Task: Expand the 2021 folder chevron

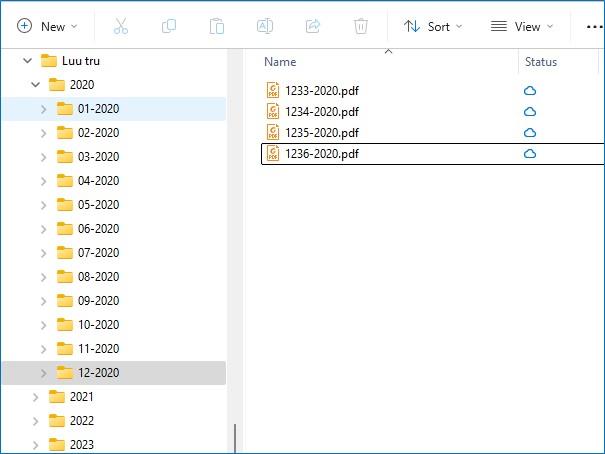Action: point(36,397)
